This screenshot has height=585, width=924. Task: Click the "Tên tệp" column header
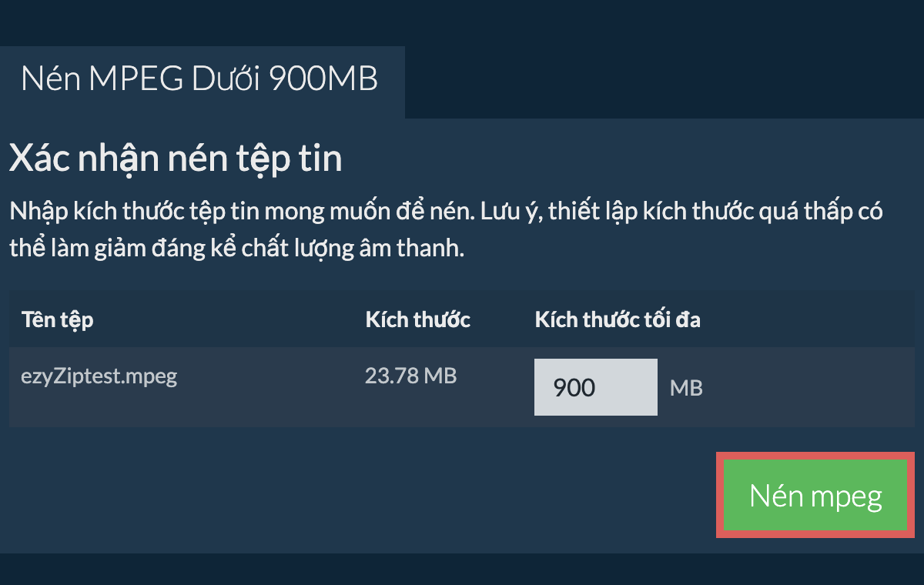[x=58, y=319]
